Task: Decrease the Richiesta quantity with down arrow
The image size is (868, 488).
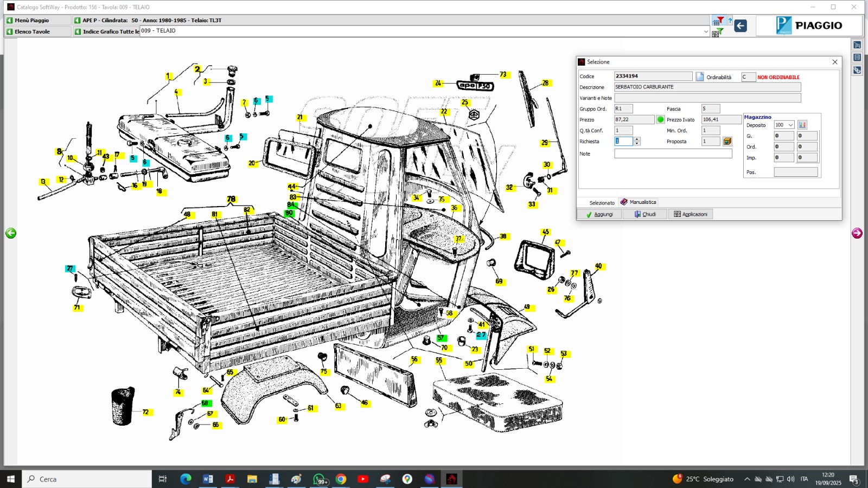Action: [637, 144]
